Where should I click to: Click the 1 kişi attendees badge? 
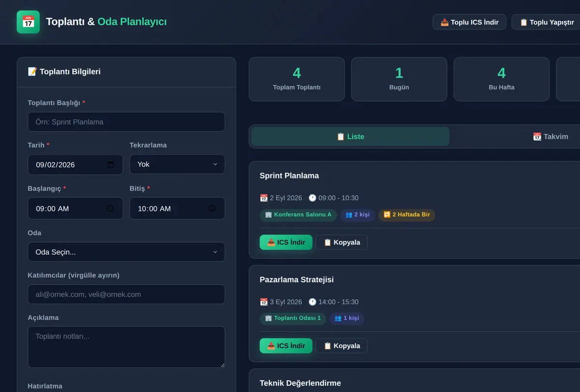pyautogui.click(x=347, y=318)
